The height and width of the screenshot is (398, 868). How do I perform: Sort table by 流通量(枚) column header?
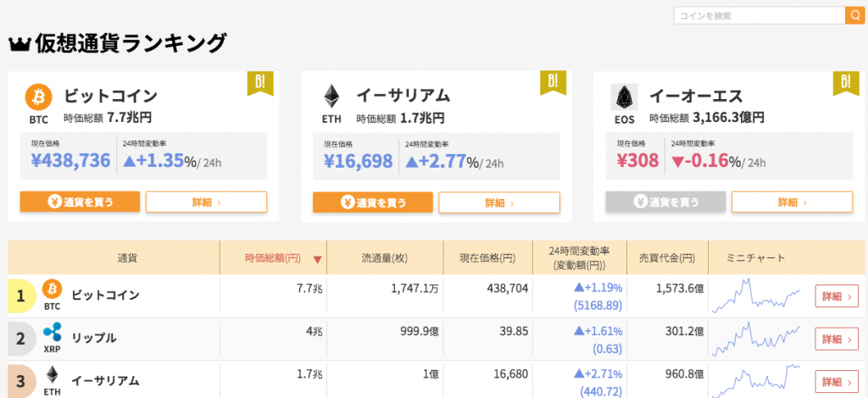(x=385, y=257)
